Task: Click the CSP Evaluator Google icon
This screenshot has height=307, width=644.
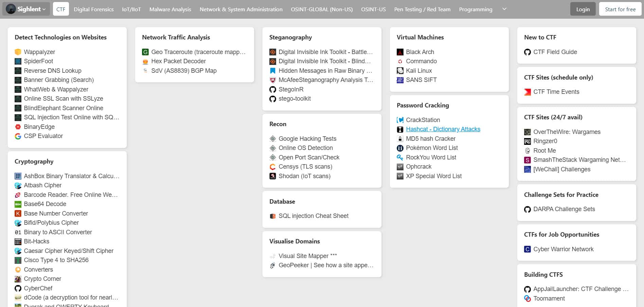Action: [x=18, y=136]
